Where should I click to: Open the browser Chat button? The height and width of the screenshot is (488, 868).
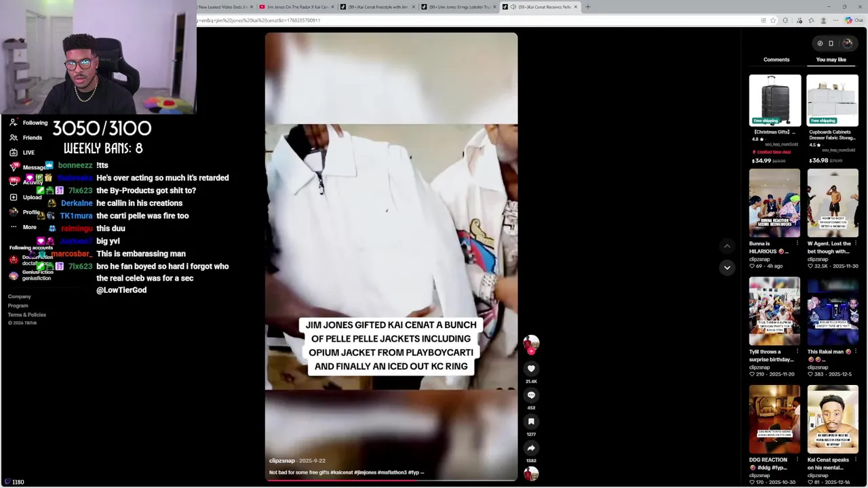click(854, 20)
